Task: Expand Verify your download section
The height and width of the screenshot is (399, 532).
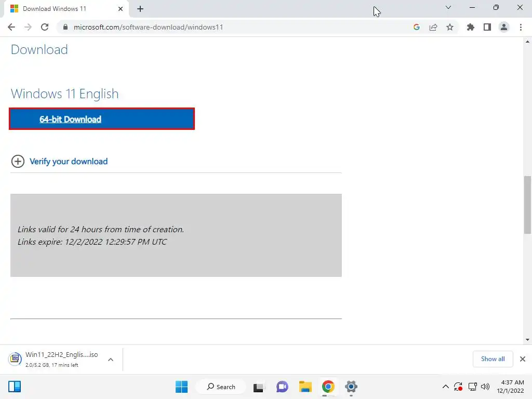Action: point(18,162)
